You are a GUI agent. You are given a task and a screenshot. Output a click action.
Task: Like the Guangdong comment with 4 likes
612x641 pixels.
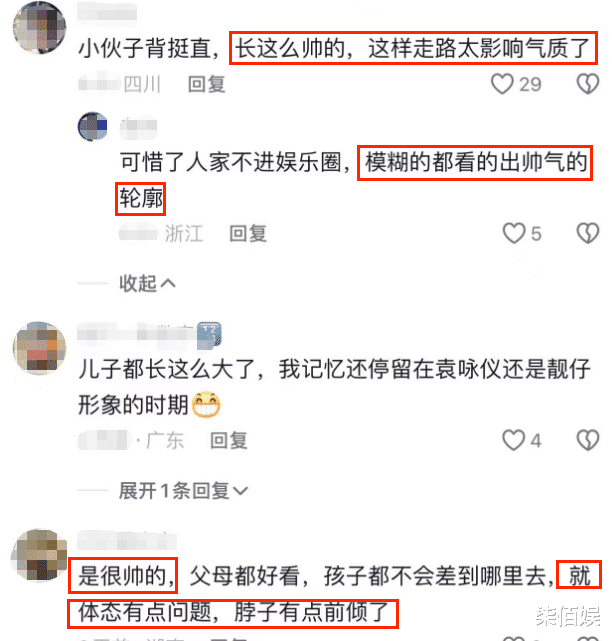(513, 440)
